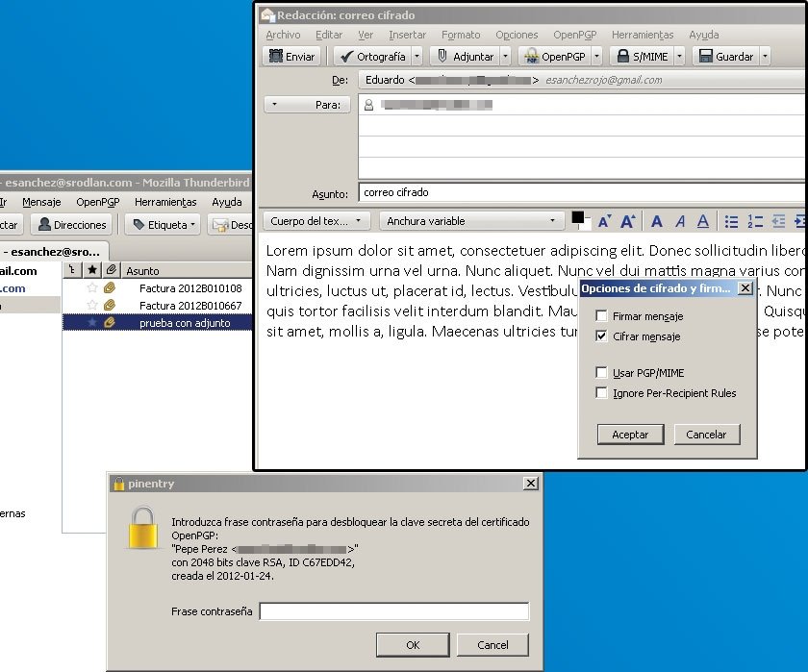Click the Guardar save button
The image size is (808, 672).
click(725, 56)
